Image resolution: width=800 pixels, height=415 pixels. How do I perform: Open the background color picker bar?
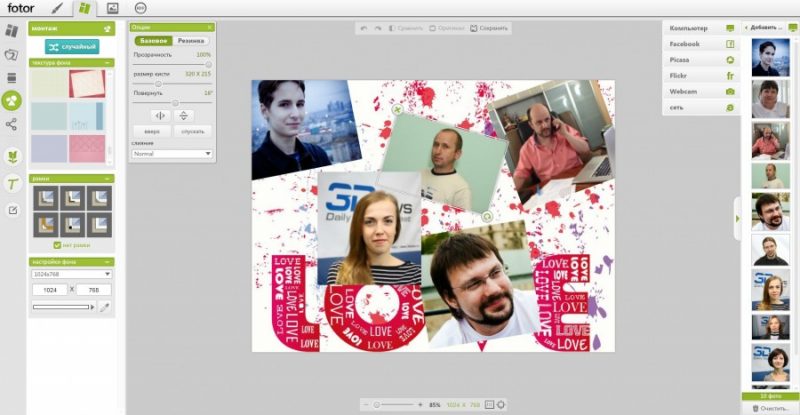coord(63,307)
